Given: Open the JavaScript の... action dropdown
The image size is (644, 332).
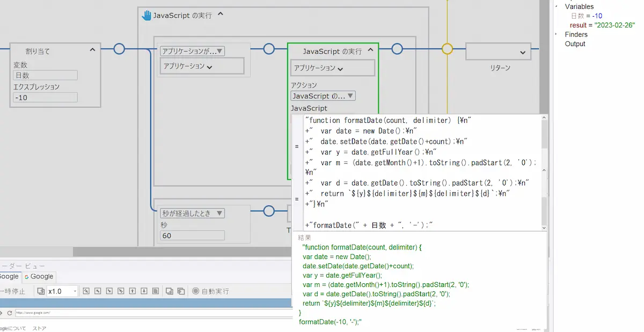Looking at the screenshot, I should [323, 96].
